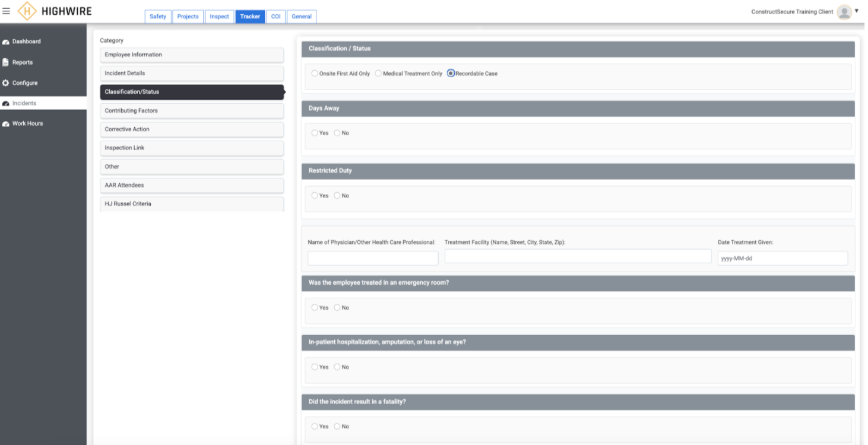Viewport: 868px width, 445px height.
Task: Switch to the Inspect tab
Action: coord(219,17)
